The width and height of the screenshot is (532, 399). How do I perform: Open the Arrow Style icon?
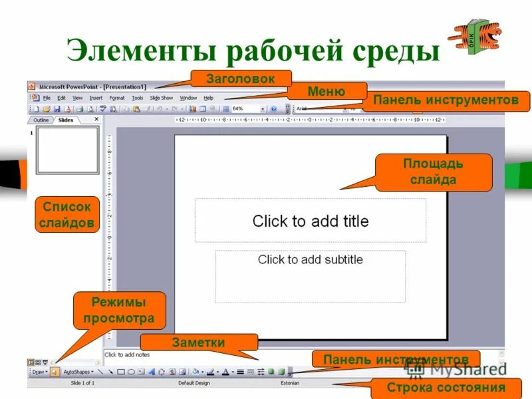point(261,372)
